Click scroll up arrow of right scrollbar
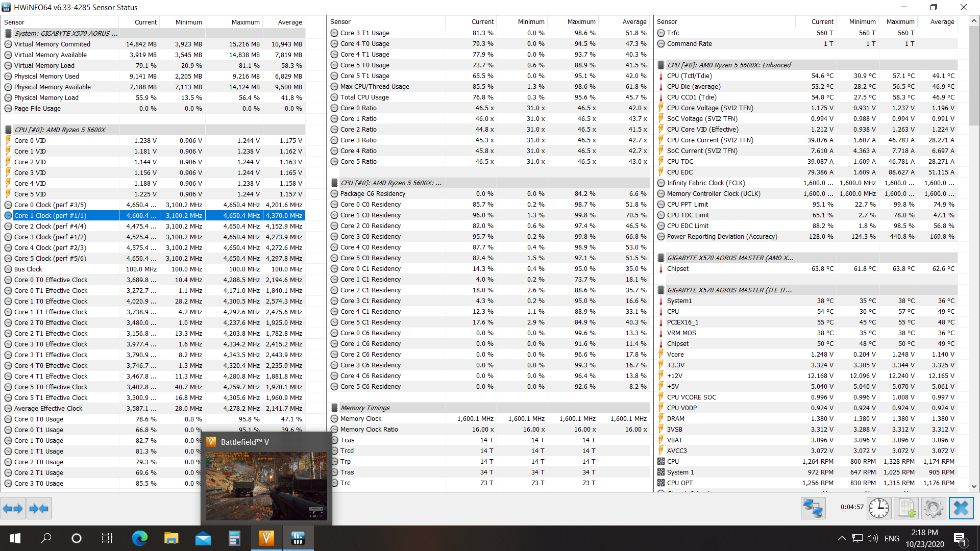 (x=974, y=21)
